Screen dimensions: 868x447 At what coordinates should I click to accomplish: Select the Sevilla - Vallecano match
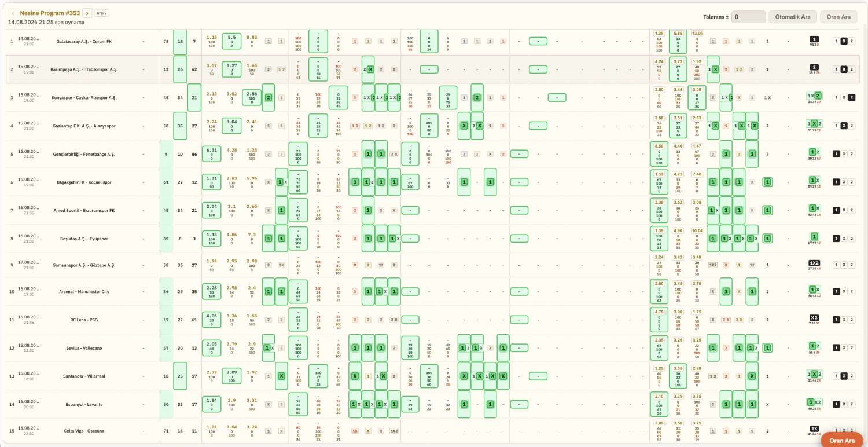point(84,348)
